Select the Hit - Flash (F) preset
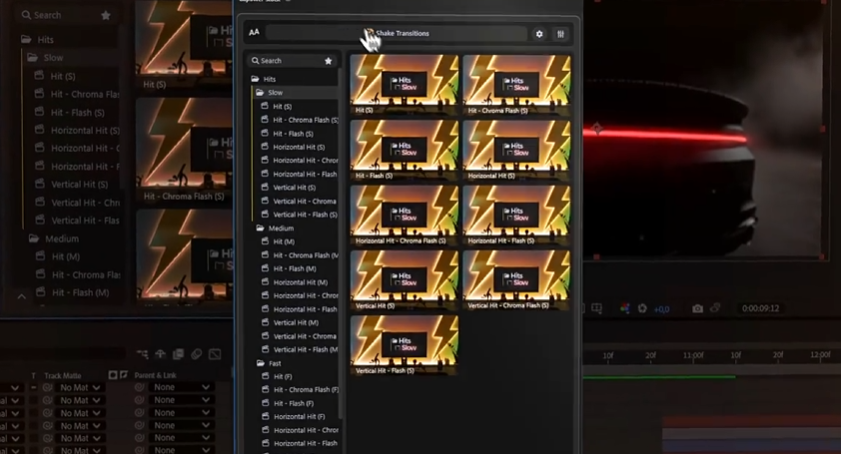The image size is (841, 454). 294,403
